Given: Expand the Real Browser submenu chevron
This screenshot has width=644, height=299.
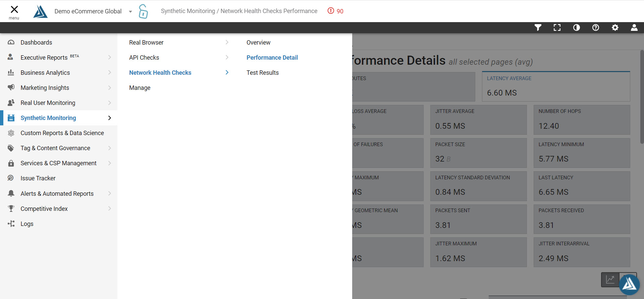Looking at the screenshot, I should [227, 42].
